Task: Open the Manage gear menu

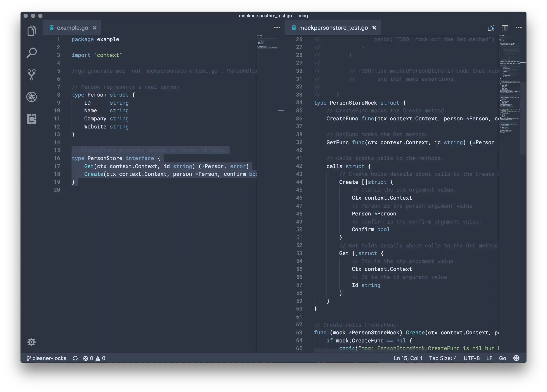Action: [32, 342]
